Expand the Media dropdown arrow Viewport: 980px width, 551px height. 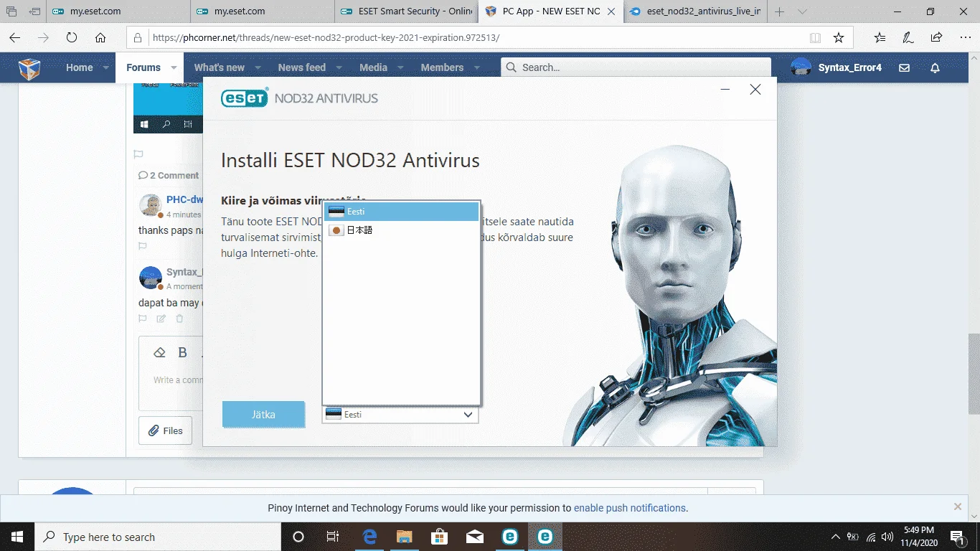(400, 67)
